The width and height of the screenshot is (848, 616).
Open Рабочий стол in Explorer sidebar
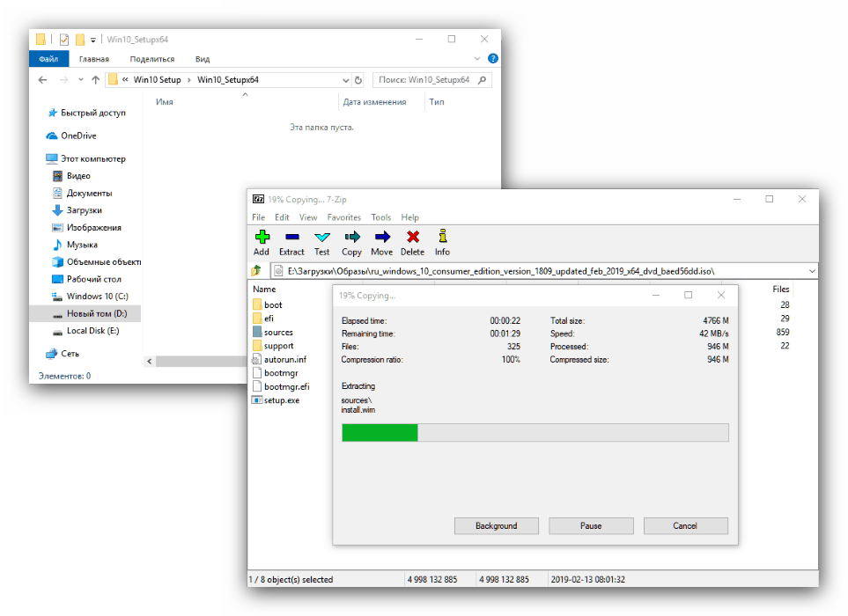pos(86,279)
